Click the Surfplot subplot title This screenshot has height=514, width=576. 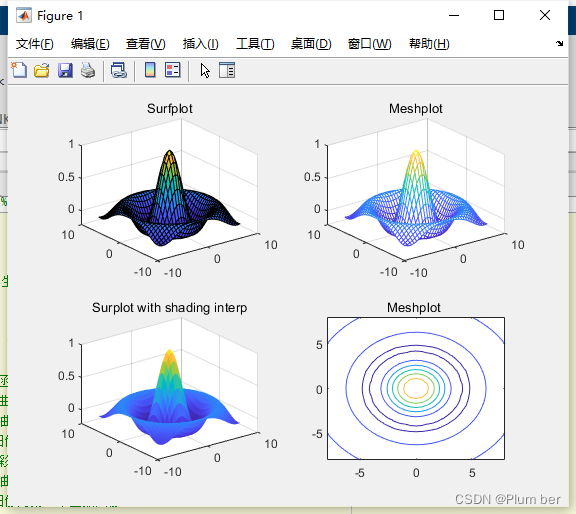click(170, 108)
